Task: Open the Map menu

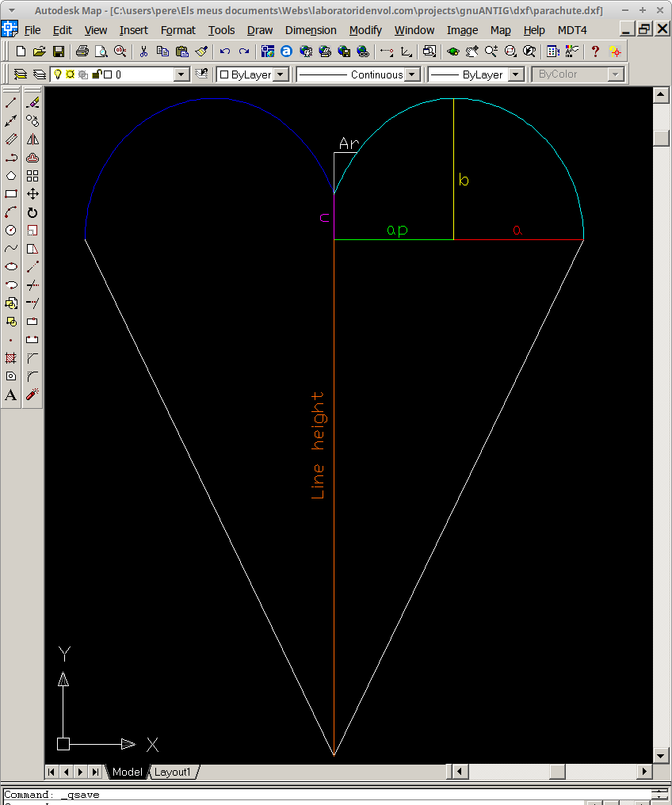Action: pos(501,30)
